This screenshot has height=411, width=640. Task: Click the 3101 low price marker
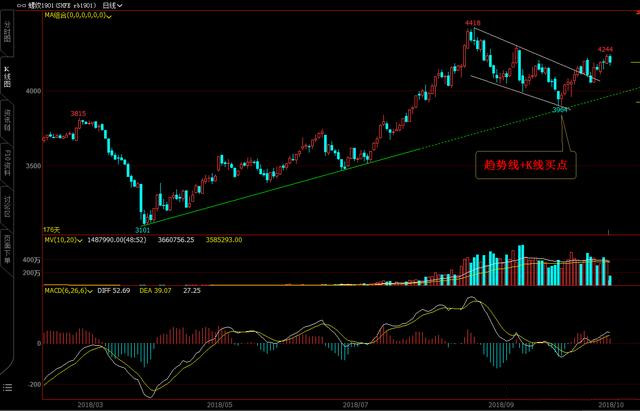(x=146, y=228)
